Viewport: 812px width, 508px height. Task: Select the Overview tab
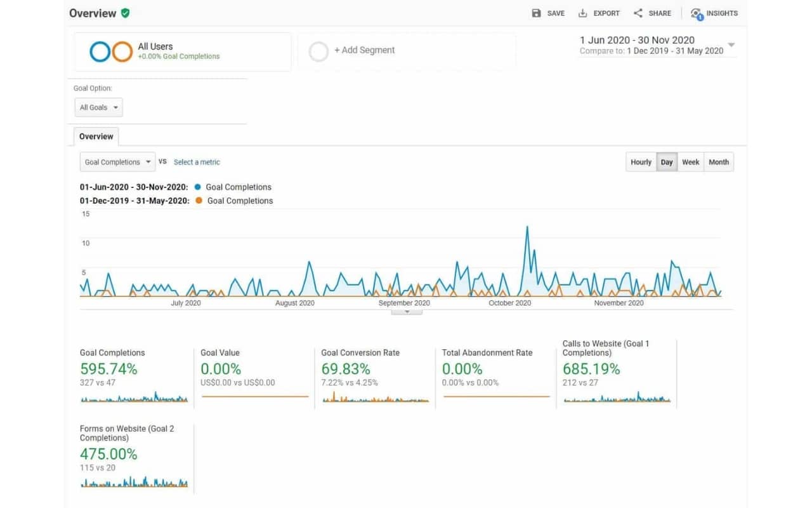point(96,137)
